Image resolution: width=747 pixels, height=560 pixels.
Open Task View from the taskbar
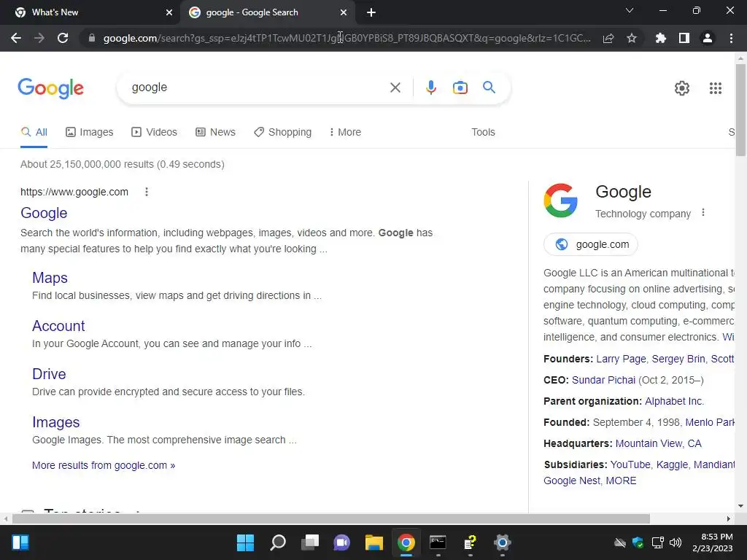[x=309, y=542]
